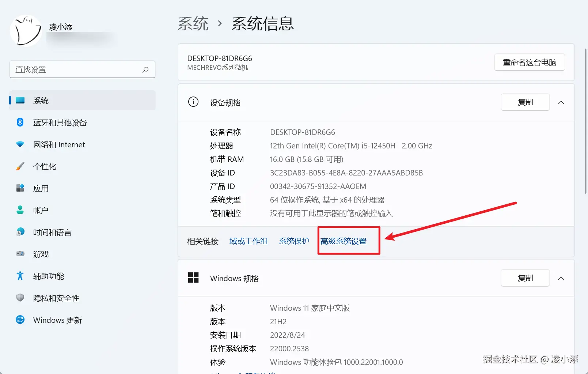Click MECHREVO系列微机 model text

click(217, 68)
